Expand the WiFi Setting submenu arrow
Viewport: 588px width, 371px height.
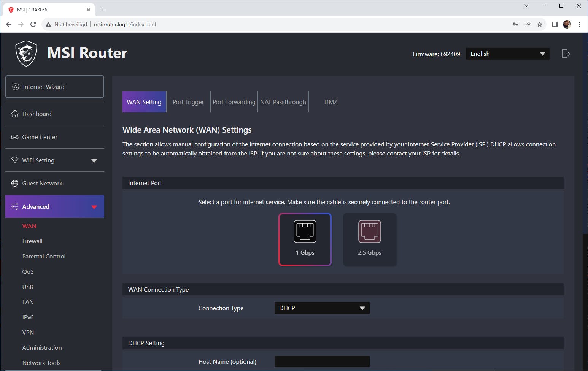(94, 160)
